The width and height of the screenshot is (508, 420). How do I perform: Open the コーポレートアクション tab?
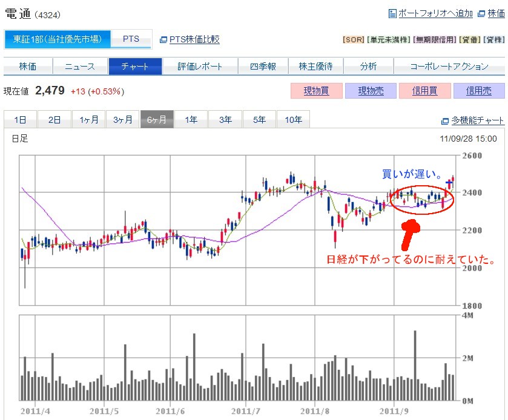(449, 67)
